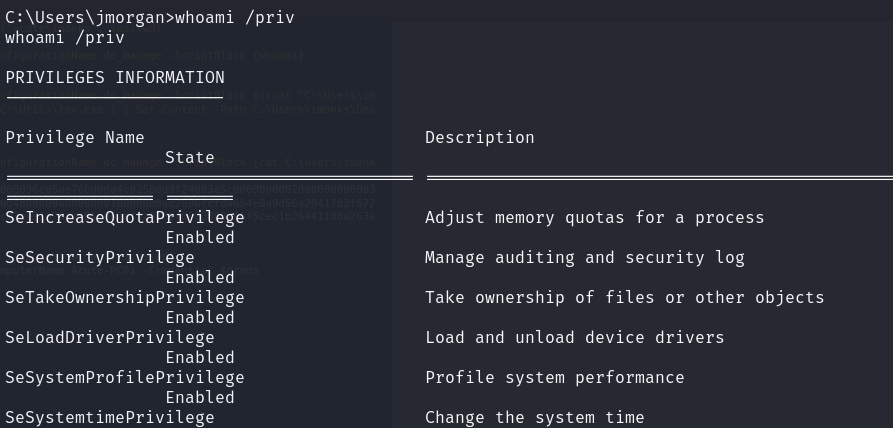
Task: Click Take ownership of files description
Action: click(x=624, y=297)
